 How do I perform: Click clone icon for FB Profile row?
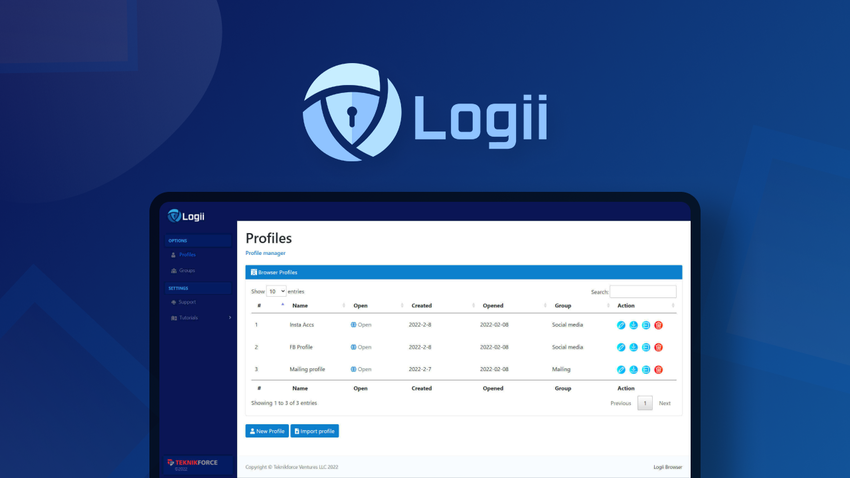point(646,347)
